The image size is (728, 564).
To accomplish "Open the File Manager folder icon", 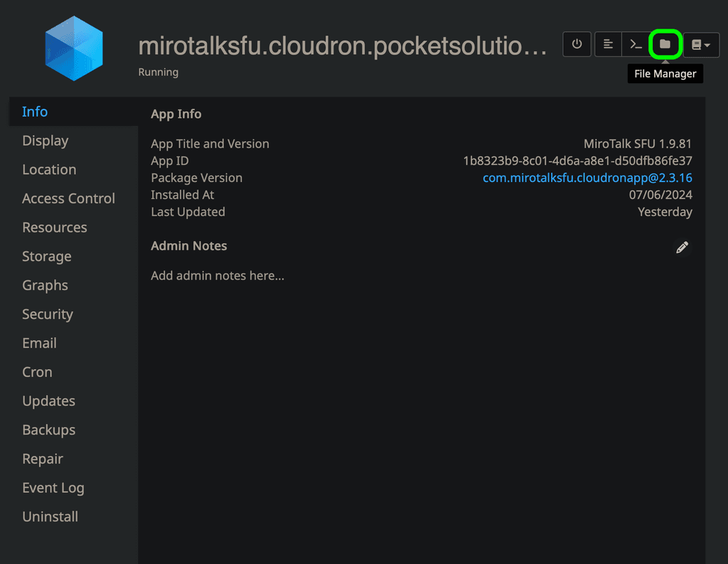I will (665, 44).
